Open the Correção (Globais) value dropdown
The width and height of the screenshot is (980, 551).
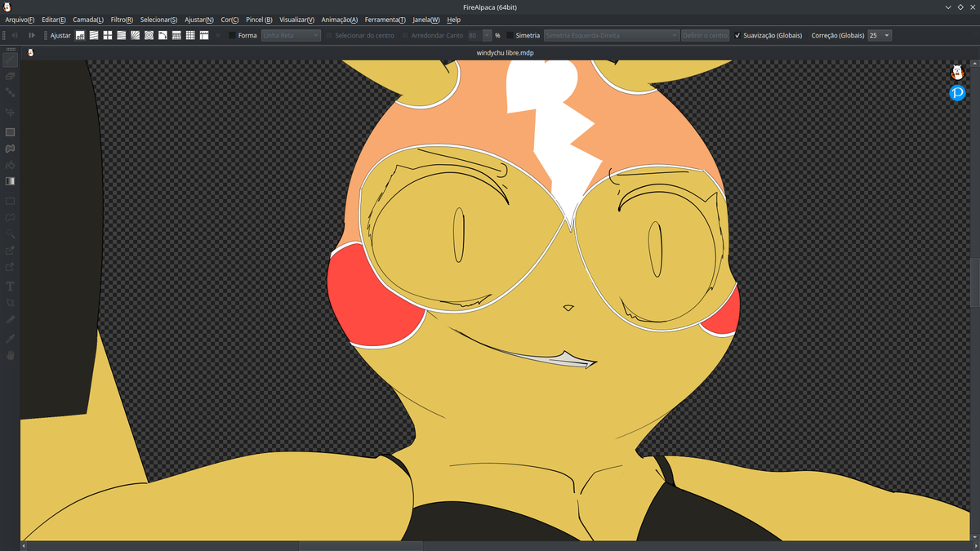coord(880,35)
